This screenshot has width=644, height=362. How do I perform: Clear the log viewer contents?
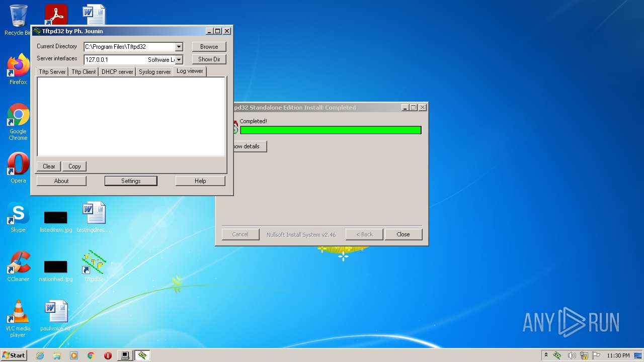49,166
